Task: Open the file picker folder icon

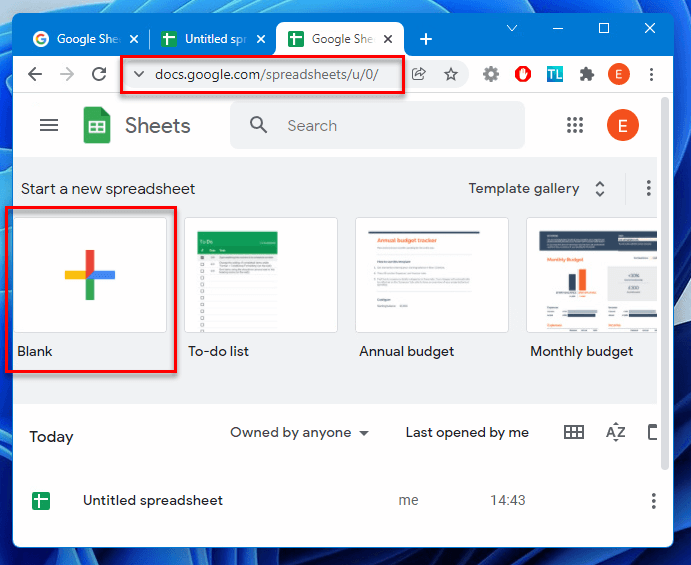Action: 652,432
